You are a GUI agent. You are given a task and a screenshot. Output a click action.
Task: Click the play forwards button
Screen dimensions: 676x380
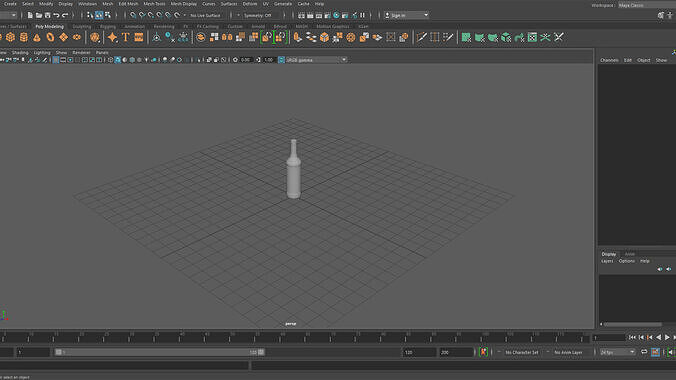[667, 337]
